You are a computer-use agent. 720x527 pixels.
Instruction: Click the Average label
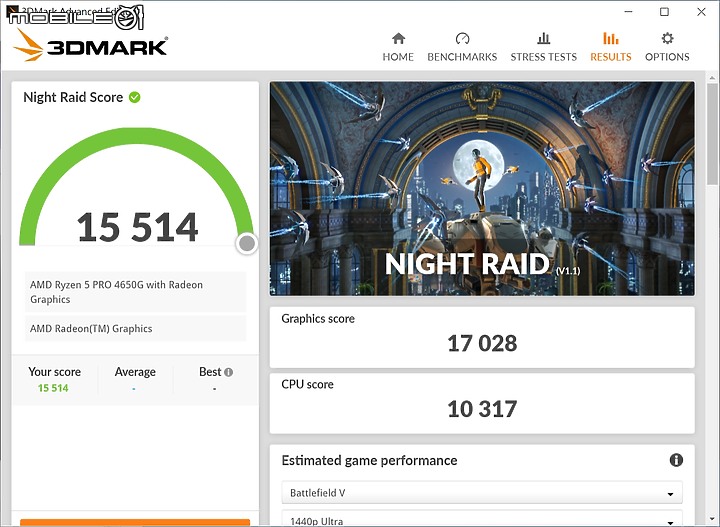135,372
